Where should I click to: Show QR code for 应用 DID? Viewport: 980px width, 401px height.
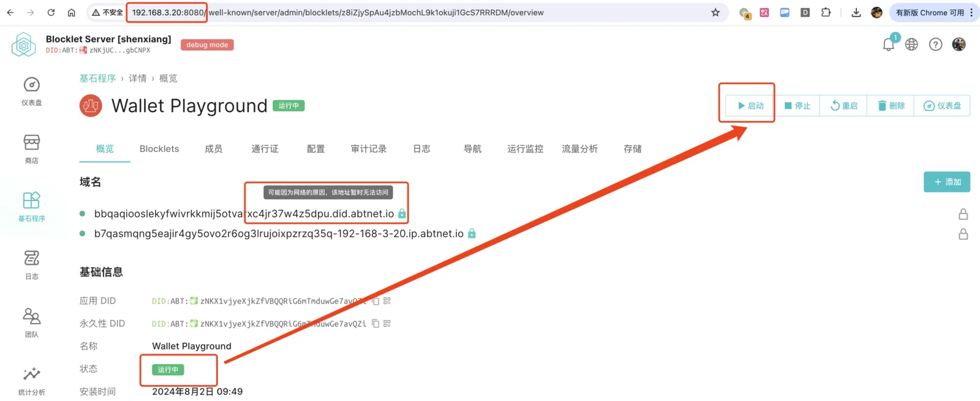coord(387,301)
